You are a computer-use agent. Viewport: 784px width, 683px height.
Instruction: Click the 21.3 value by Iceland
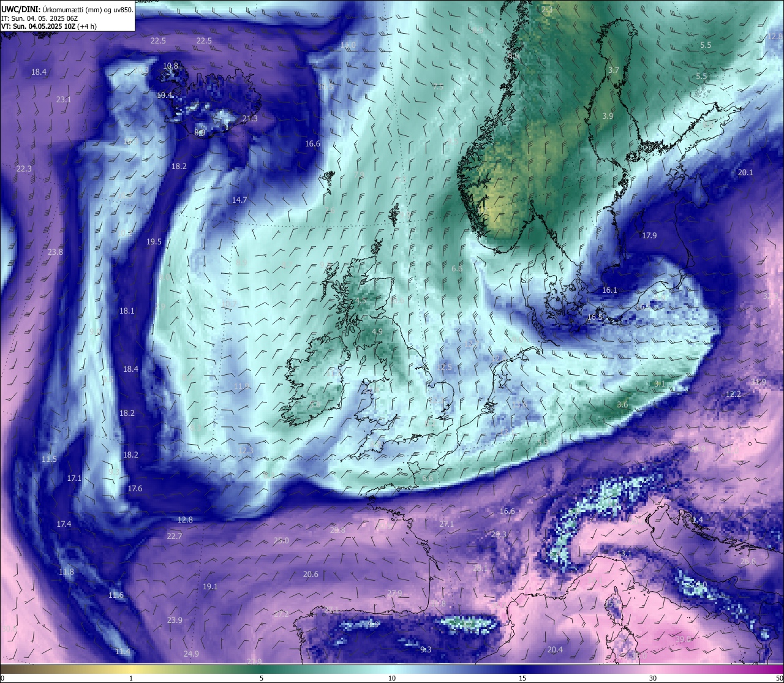tap(250, 118)
